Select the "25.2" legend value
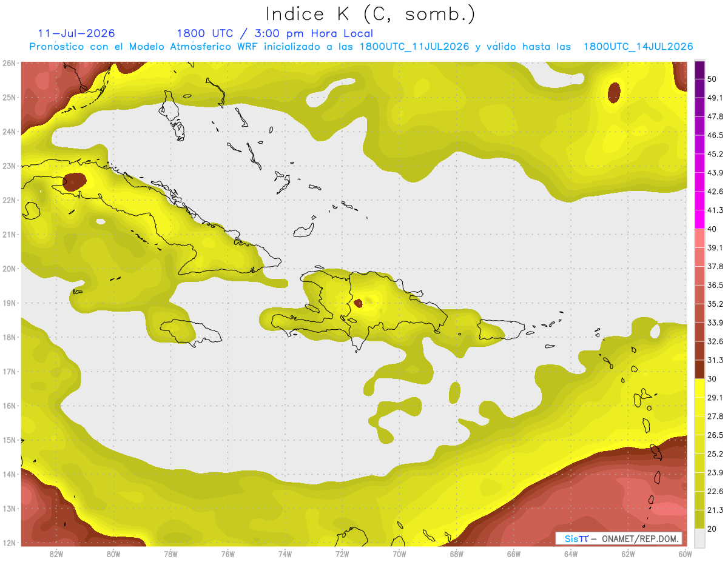This screenshot has width=728, height=562. 715,453
